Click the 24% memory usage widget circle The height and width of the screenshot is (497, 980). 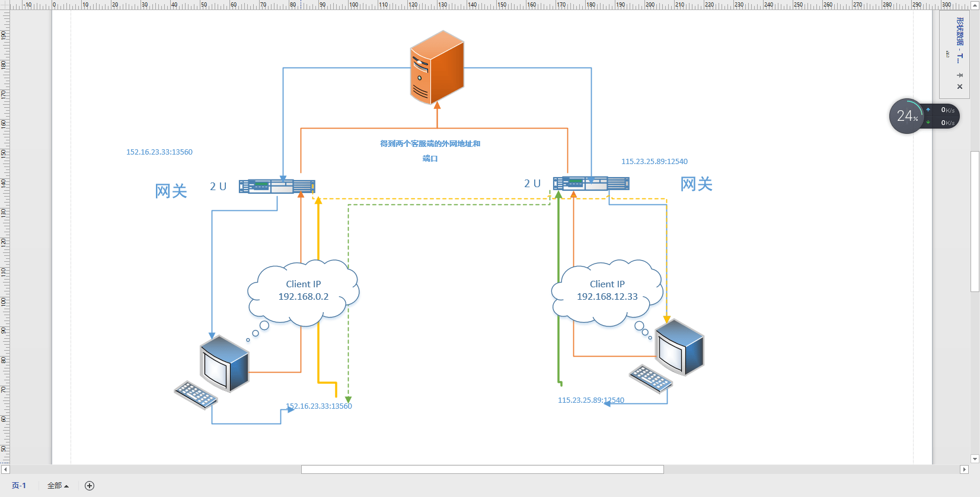(906, 116)
